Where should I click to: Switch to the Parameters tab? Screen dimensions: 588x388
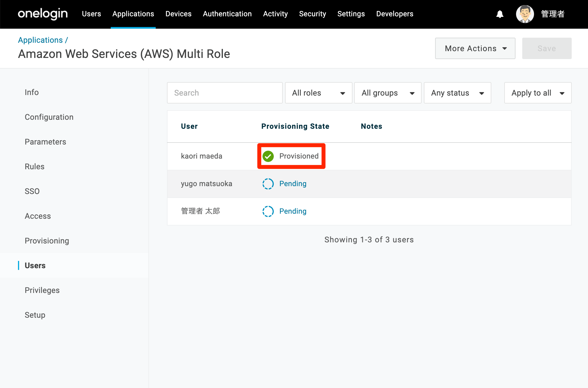tap(46, 142)
